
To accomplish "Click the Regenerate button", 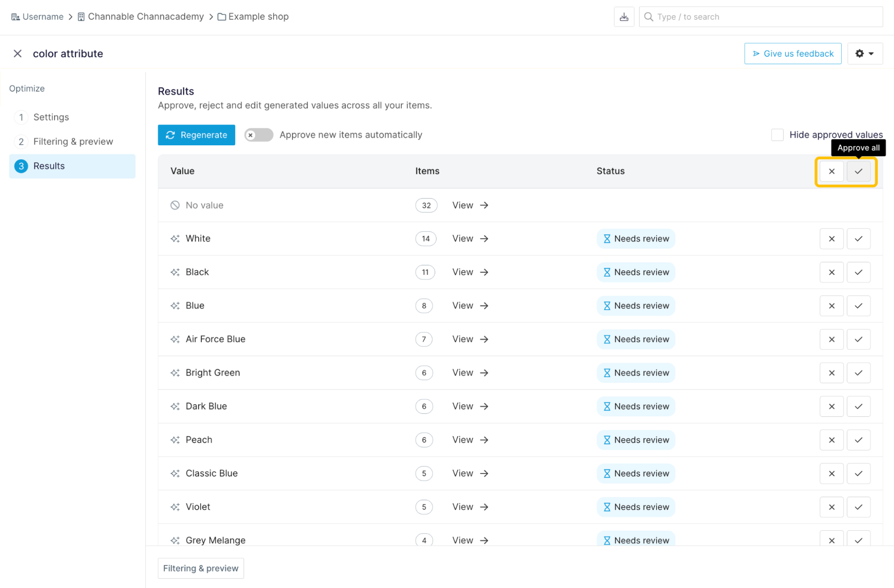I will (196, 135).
